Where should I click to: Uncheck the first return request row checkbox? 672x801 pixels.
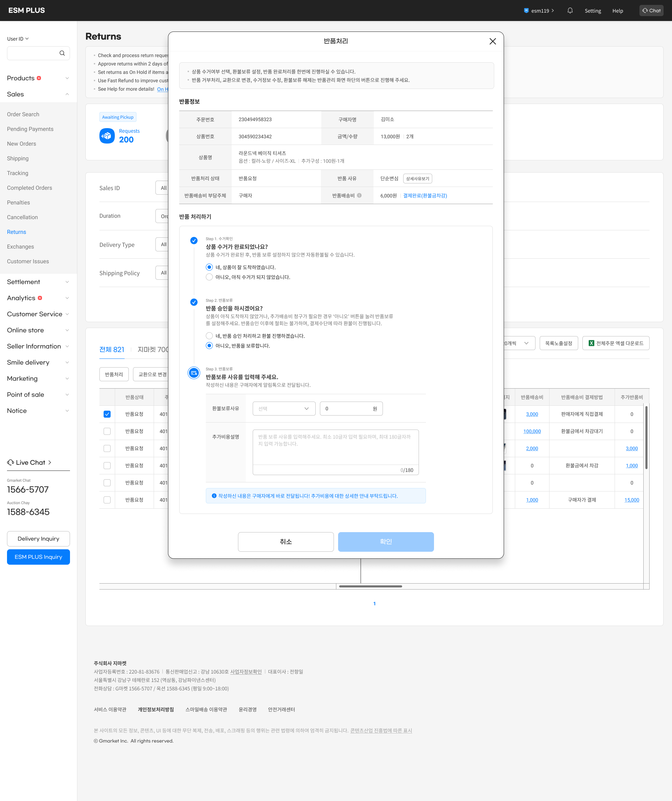[x=107, y=414]
